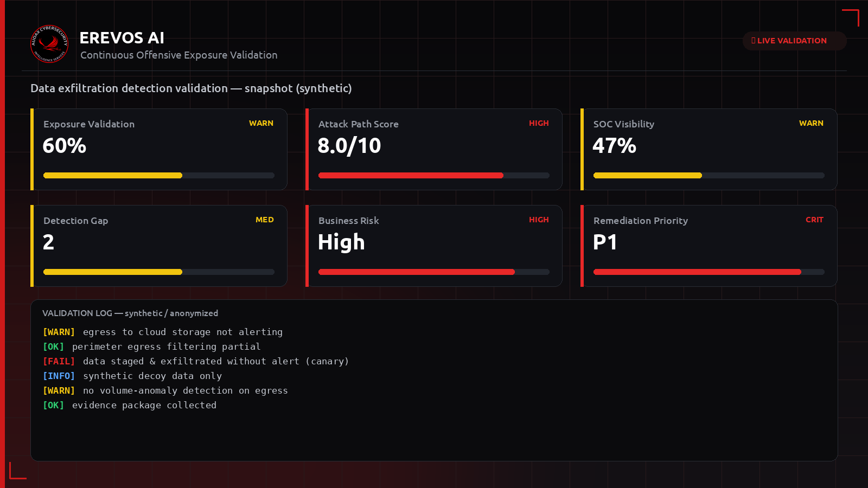Select log line data staged & exfiltrated without alert

(x=196, y=361)
